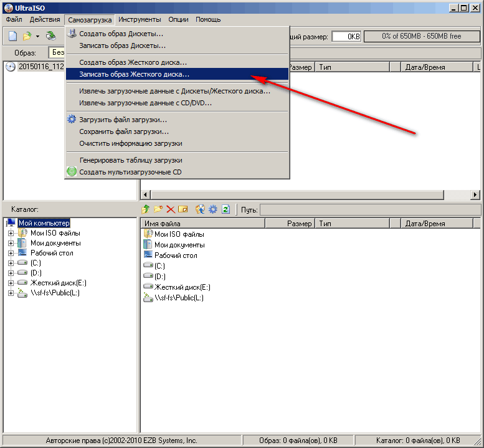This screenshot has width=484, height=448.
Task: Select Жесткий диск(E:) in the tree
Action: pos(59,283)
